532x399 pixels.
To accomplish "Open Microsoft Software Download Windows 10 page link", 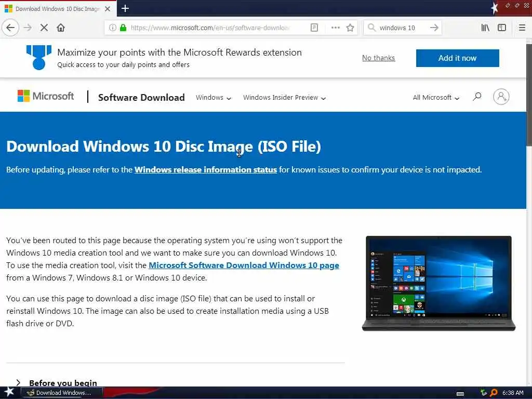I will (244, 265).
